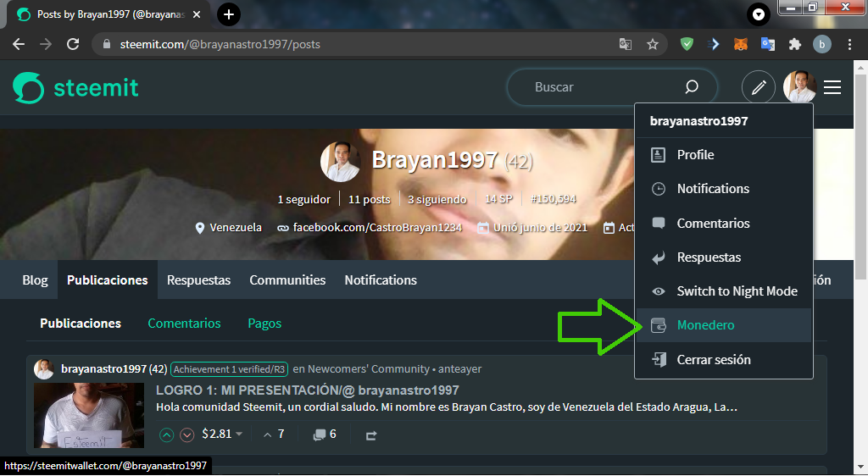Image resolution: width=868 pixels, height=476 pixels.
Task: Click the address bar URL
Action: click(x=220, y=44)
